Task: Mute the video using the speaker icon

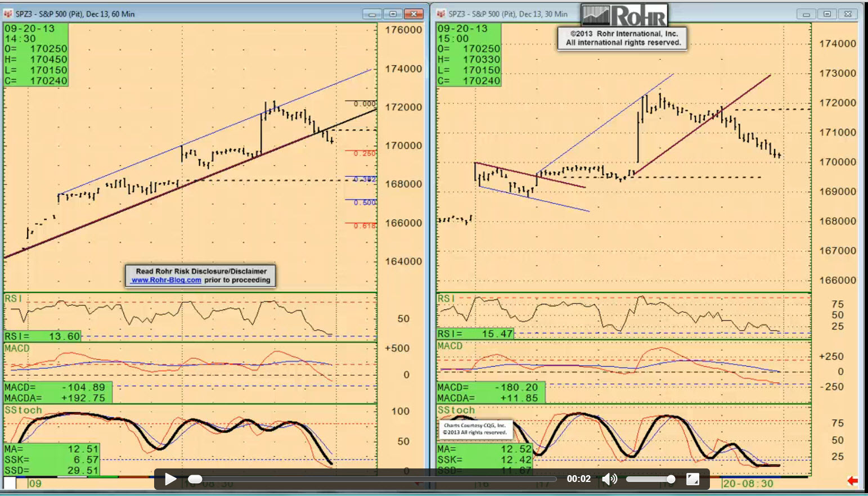Action: click(609, 479)
